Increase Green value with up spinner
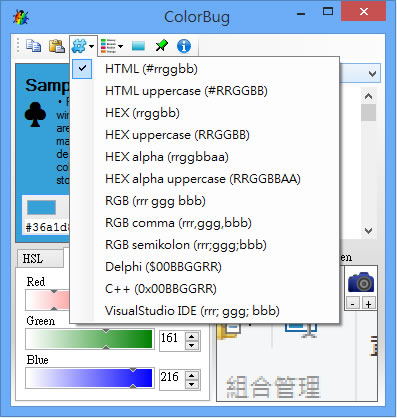This screenshot has width=397, height=418. click(x=192, y=336)
